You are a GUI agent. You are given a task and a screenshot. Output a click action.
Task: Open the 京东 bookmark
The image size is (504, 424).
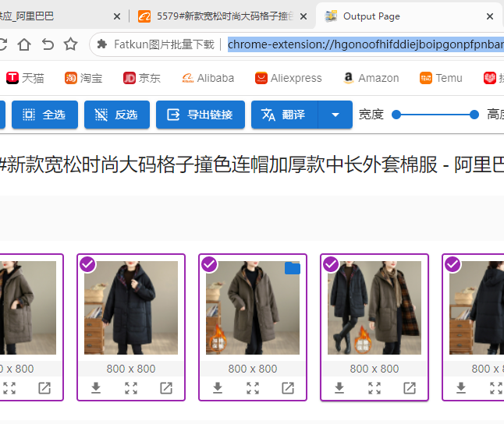142,78
